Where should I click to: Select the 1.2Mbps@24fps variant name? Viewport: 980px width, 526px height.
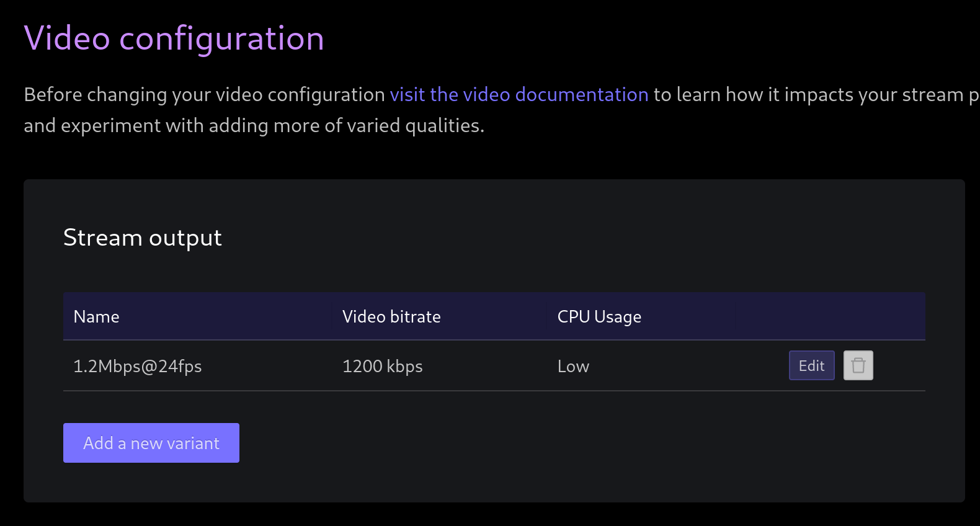click(138, 366)
